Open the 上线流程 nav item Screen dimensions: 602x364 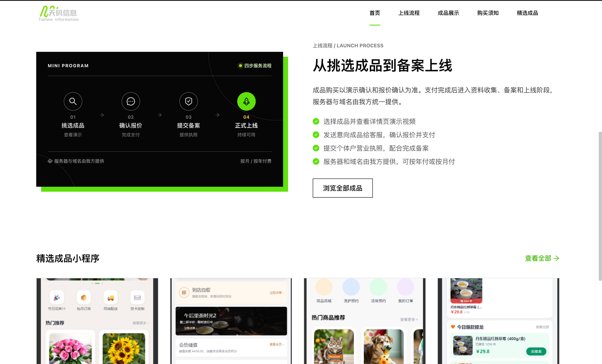tap(409, 13)
